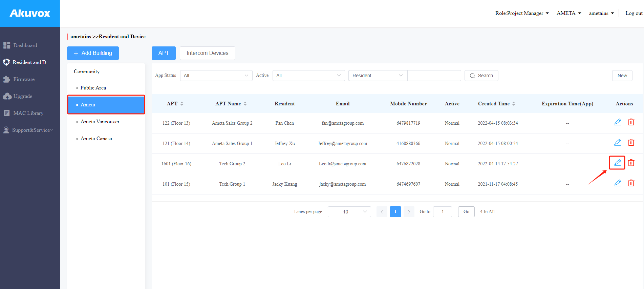Click resident name Jacky Kuang
This screenshot has width=644, height=289.
(285, 184)
